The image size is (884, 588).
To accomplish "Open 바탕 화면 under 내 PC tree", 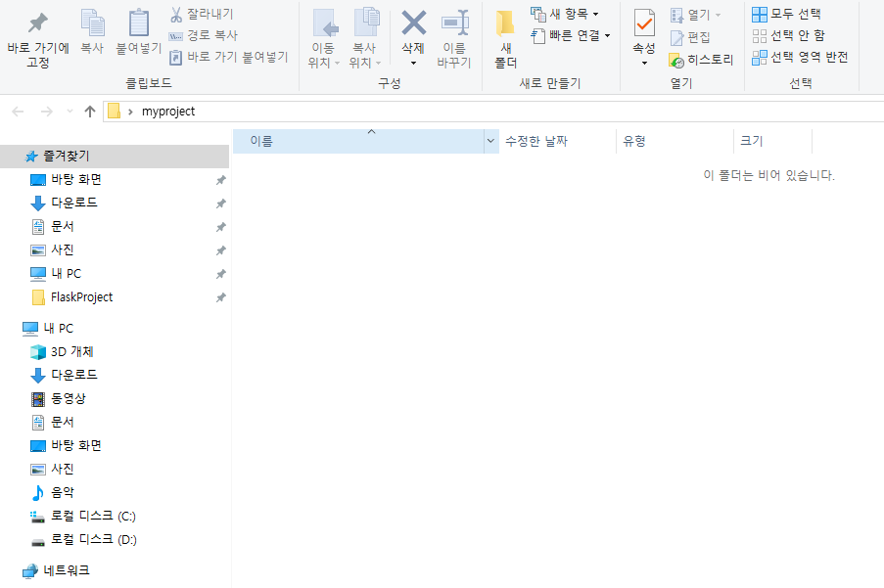I will coord(115,445).
